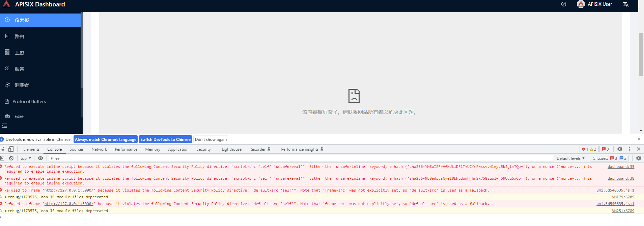Open the Default levels dropdown

click(x=570, y=158)
